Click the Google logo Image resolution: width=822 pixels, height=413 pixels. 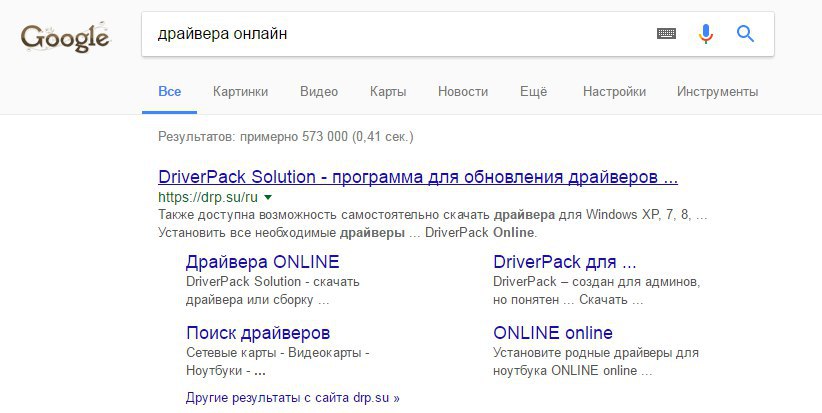pos(65,37)
